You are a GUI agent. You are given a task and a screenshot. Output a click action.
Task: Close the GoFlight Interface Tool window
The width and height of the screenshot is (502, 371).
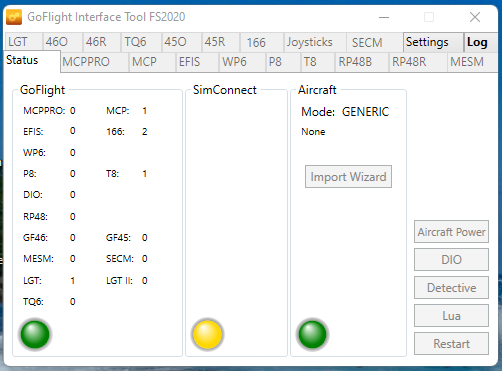click(x=475, y=17)
